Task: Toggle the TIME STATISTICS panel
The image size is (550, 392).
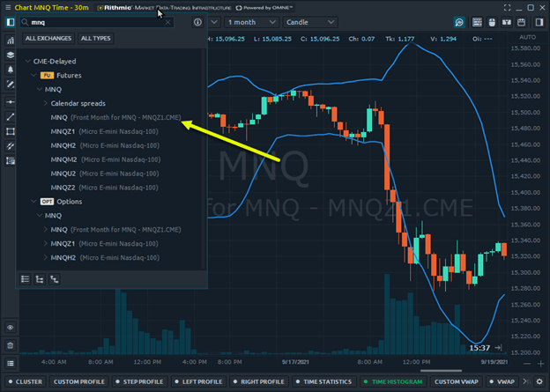Action: (x=323, y=381)
